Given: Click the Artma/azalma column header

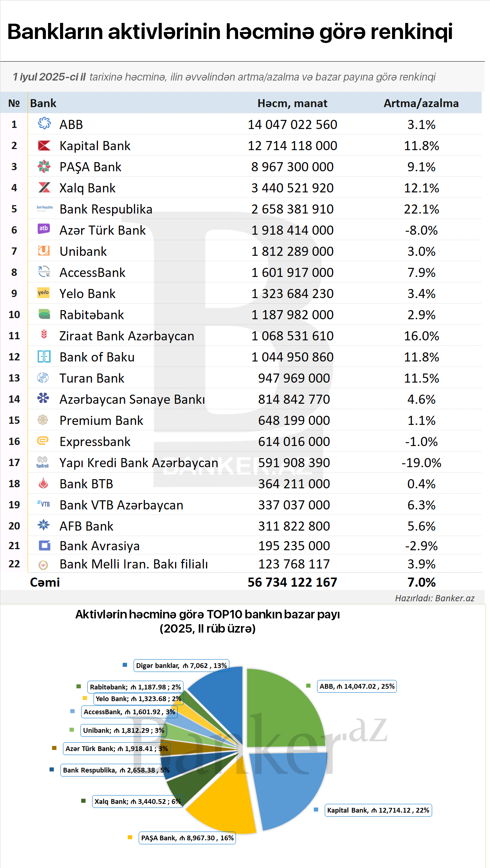Looking at the screenshot, I should tap(421, 103).
